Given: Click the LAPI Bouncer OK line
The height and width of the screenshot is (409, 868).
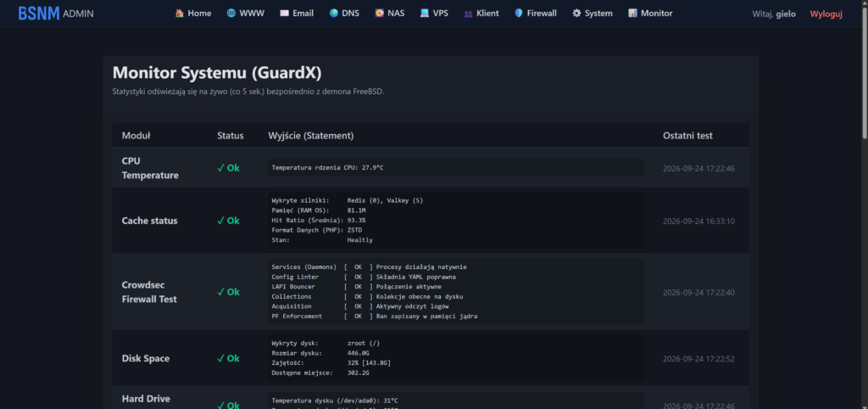Looking at the screenshot, I should (357, 287).
